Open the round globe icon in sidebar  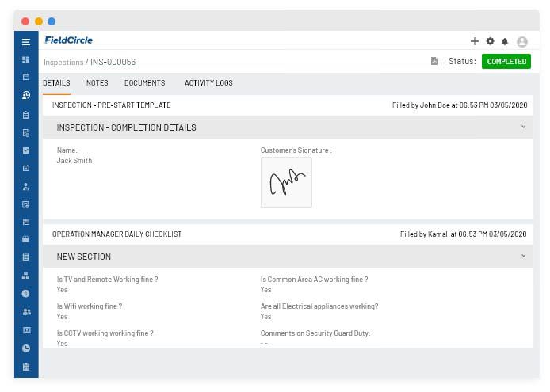click(x=25, y=294)
